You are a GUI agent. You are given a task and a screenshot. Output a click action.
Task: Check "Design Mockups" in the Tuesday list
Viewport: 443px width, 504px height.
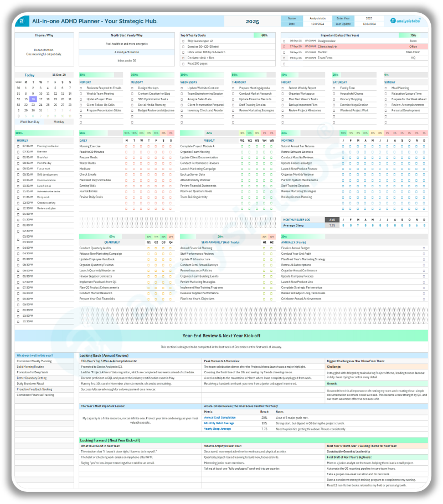point(131,88)
